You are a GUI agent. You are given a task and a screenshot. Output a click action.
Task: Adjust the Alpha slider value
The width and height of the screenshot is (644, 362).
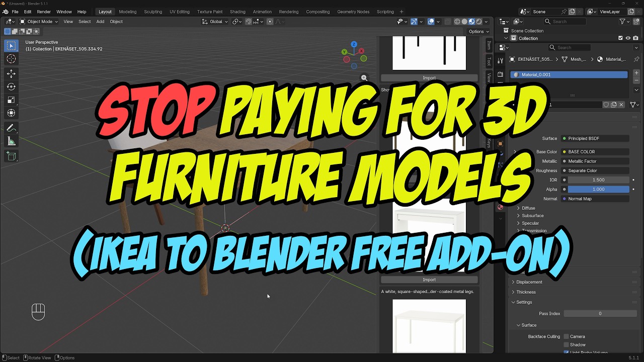click(x=598, y=189)
